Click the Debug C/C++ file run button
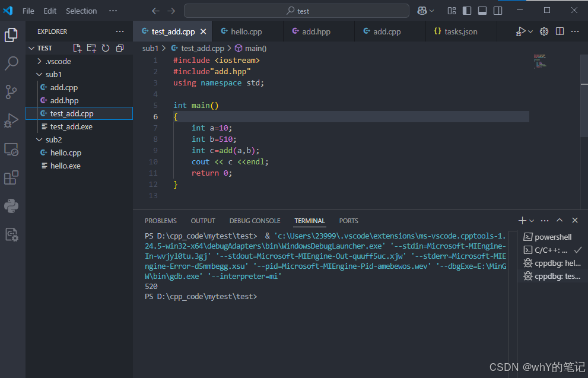The height and width of the screenshot is (378, 588). (x=520, y=31)
